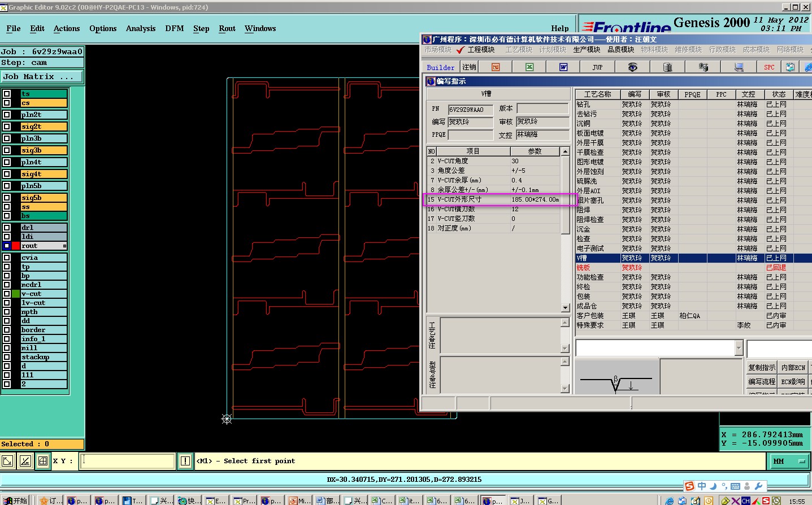Image resolution: width=812 pixels, height=505 pixels.
Task: Enable the v-cut layer checkbox
Action: tap(7, 294)
